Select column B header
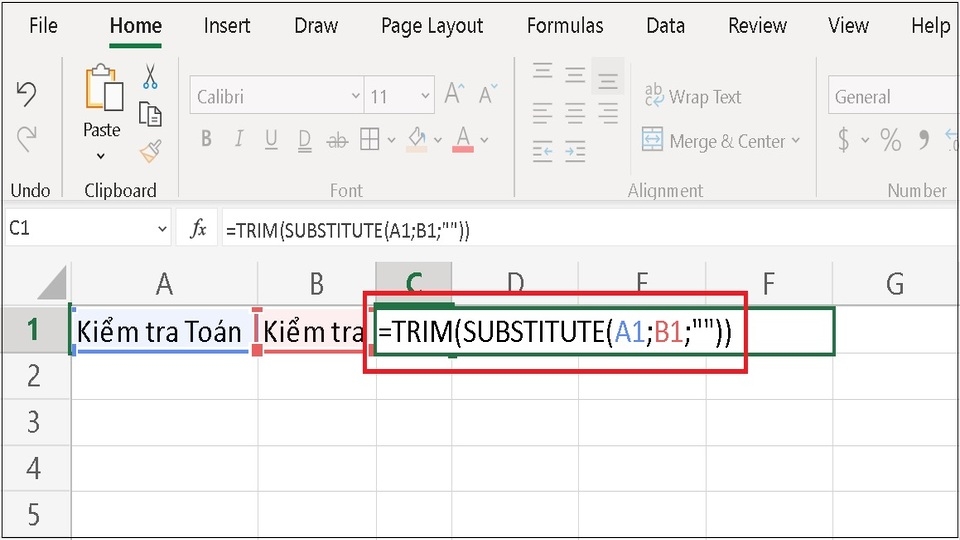 pyautogui.click(x=317, y=283)
